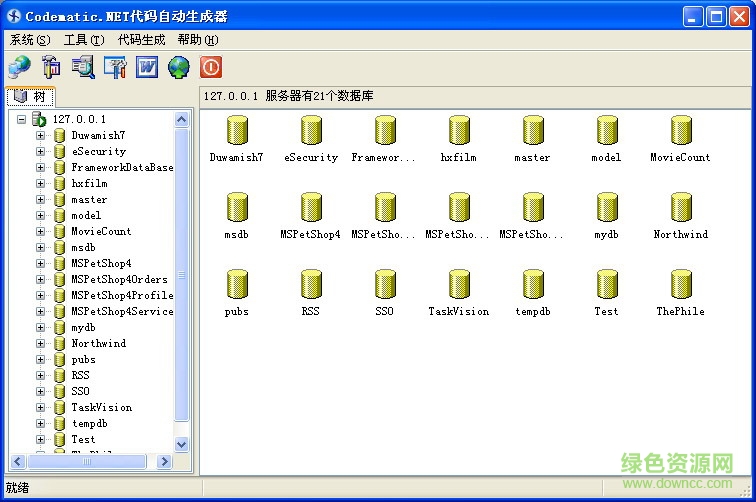Image resolution: width=756 pixels, height=502 pixels.
Task: Select the MovieCount database icon in right pane
Action: (681, 130)
